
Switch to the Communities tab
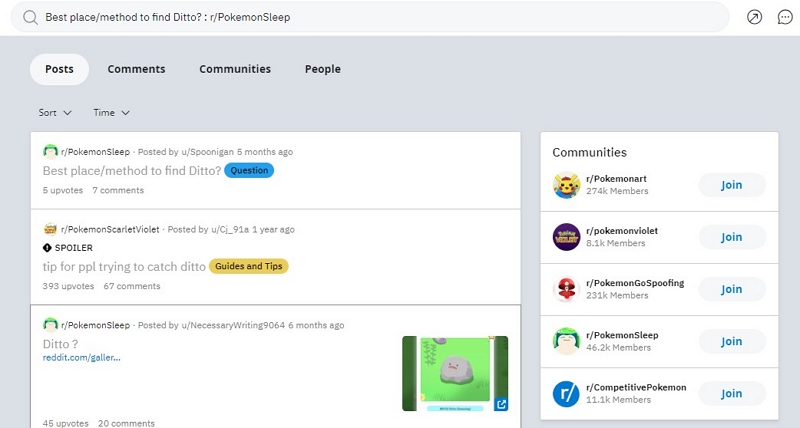[235, 69]
